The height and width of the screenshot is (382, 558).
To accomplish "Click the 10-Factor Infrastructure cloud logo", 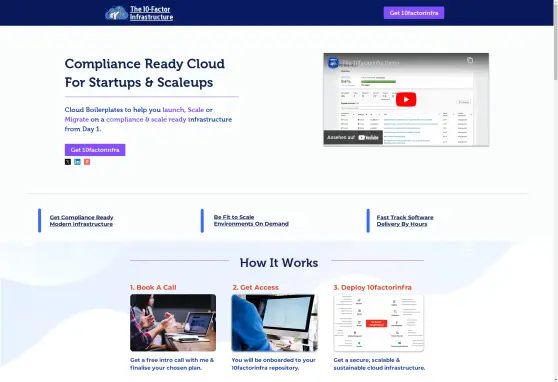I will (x=117, y=13).
